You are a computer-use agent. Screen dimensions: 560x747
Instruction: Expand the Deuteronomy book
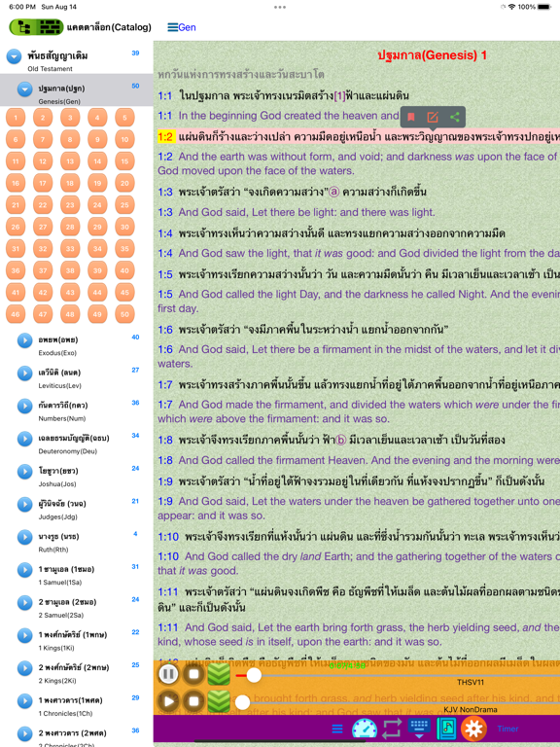coord(24,439)
